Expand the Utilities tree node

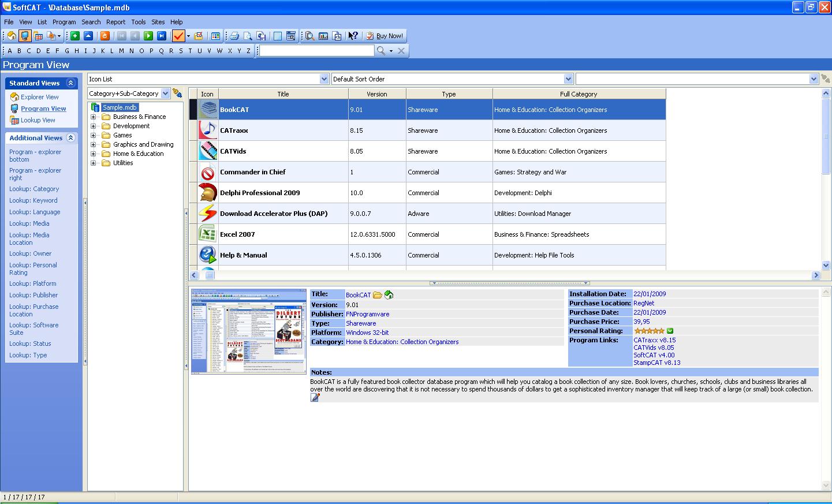tap(93, 163)
